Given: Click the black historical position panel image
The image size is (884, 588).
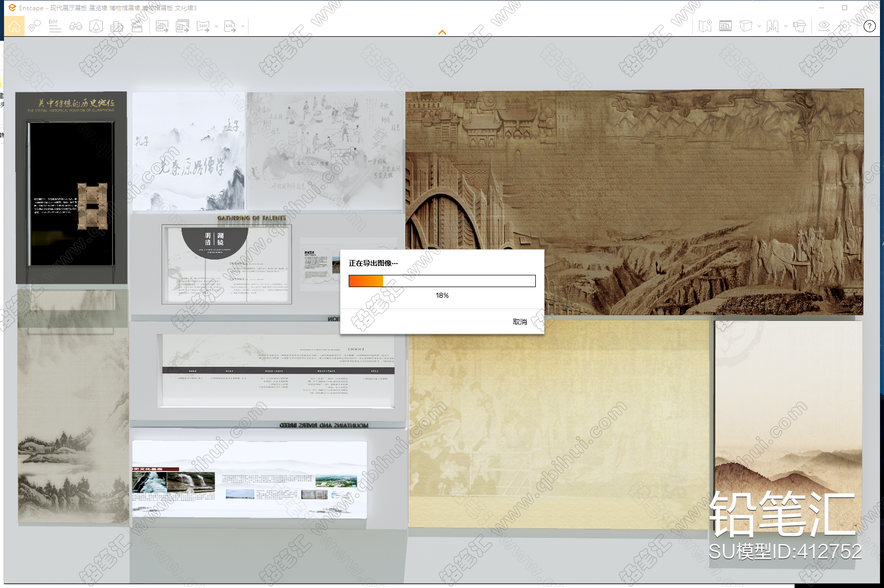Looking at the screenshot, I should click(x=72, y=188).
